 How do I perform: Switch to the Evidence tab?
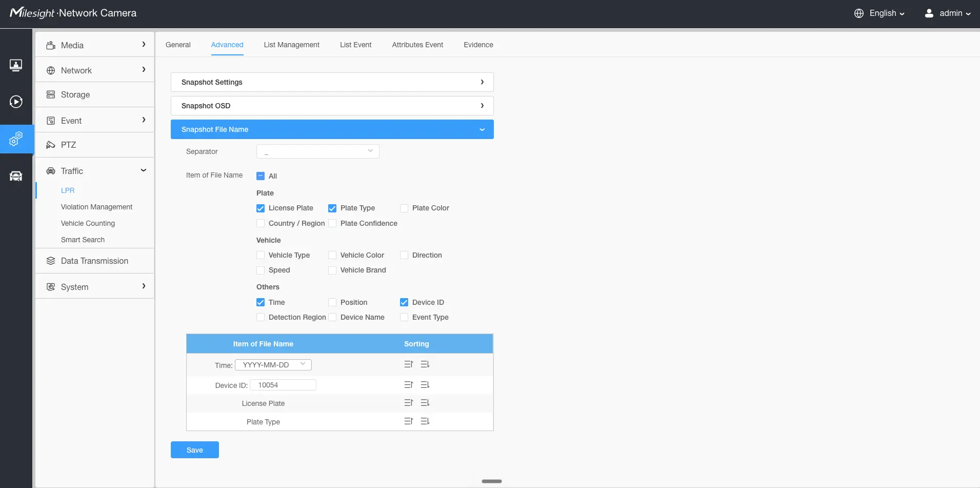478,45
